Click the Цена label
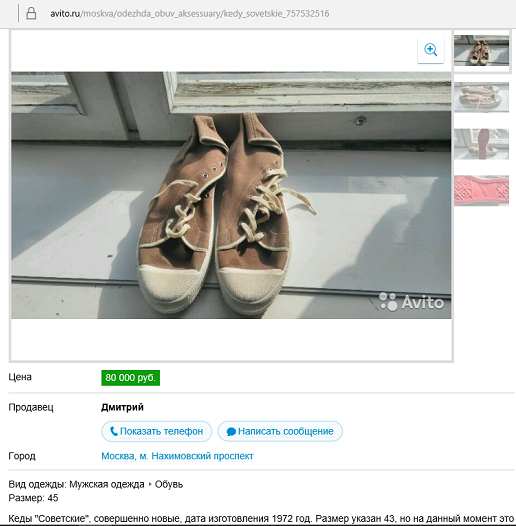The width and height of the screenshot is (516, 526). pos(20,377)
